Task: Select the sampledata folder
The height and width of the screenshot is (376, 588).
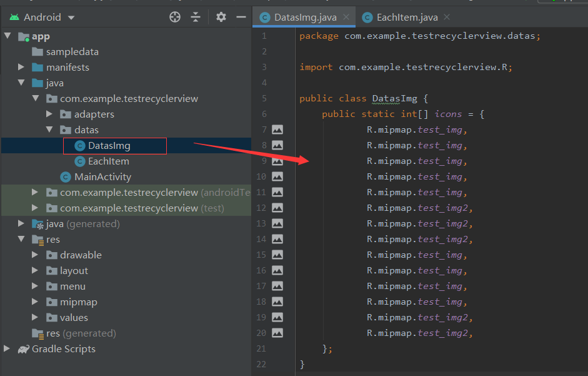Action: [72, 52]
